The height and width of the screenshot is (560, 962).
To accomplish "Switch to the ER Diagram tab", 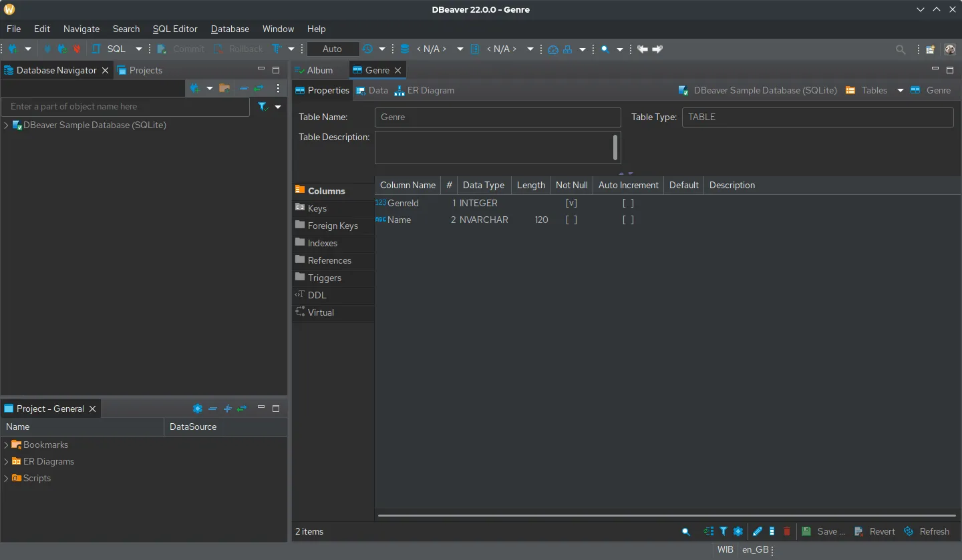I will [425, 90].
